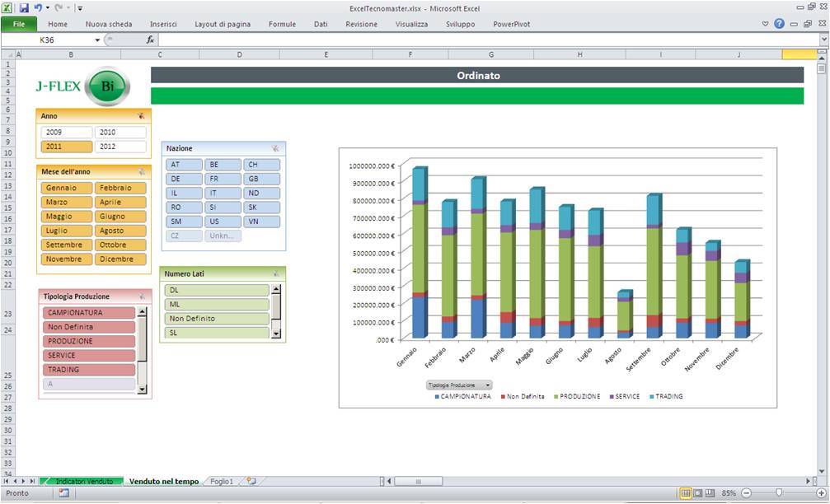Toggle Non Definito in Numero Lati slicer
The image size is (830, 504).
(x=217, y=319)
